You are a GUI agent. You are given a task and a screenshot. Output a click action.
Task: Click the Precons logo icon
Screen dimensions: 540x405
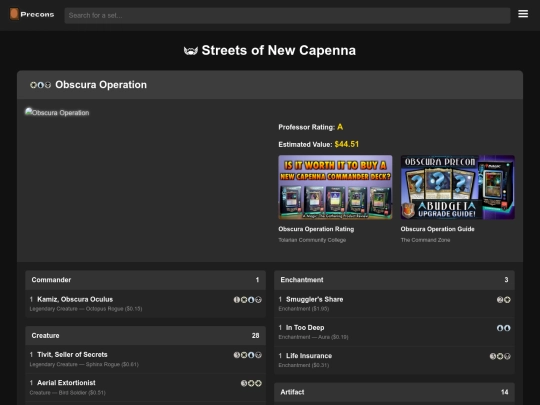(14, 14)
